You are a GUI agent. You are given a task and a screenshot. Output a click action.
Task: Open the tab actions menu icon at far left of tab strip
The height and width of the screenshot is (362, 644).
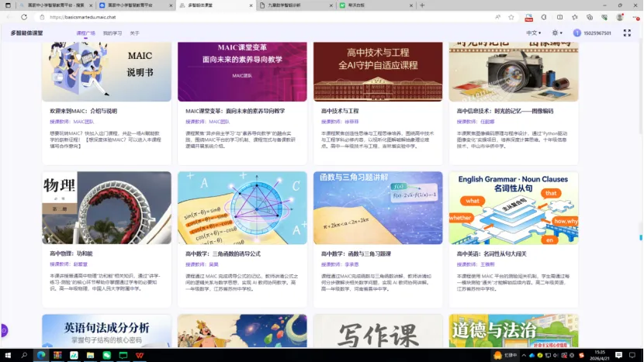(8, 5)
